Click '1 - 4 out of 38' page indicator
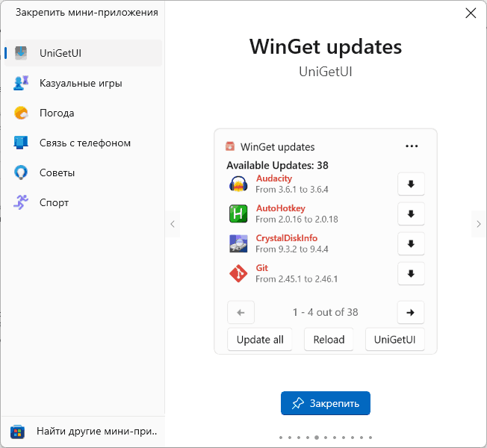This screenshot has height=448, width=487. click(326, 312)
